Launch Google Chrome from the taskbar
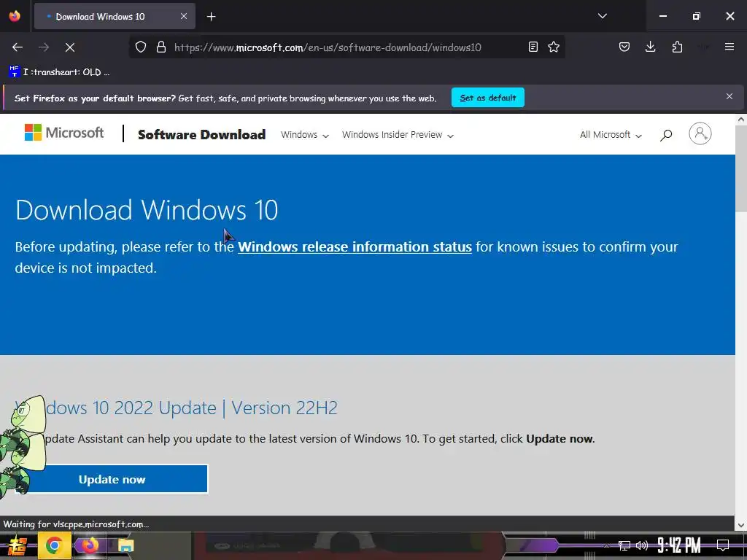This screenshot has width=747, height=560. pyautogui.click(x=54, y=545)
